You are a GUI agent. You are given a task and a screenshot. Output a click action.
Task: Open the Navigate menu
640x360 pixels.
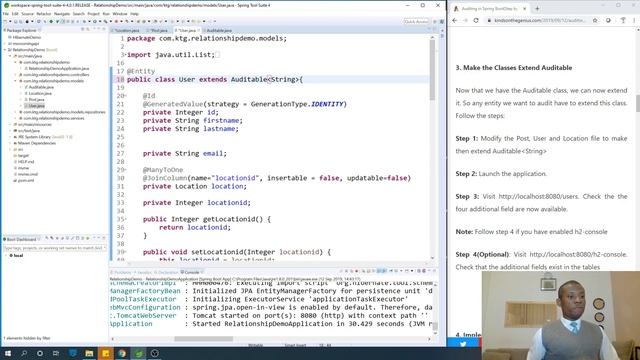tap(62, 14)
